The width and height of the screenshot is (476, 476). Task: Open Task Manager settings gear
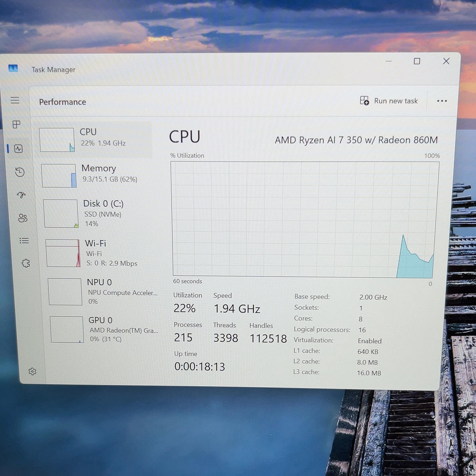pyautogui.click(x=33, y=371)
